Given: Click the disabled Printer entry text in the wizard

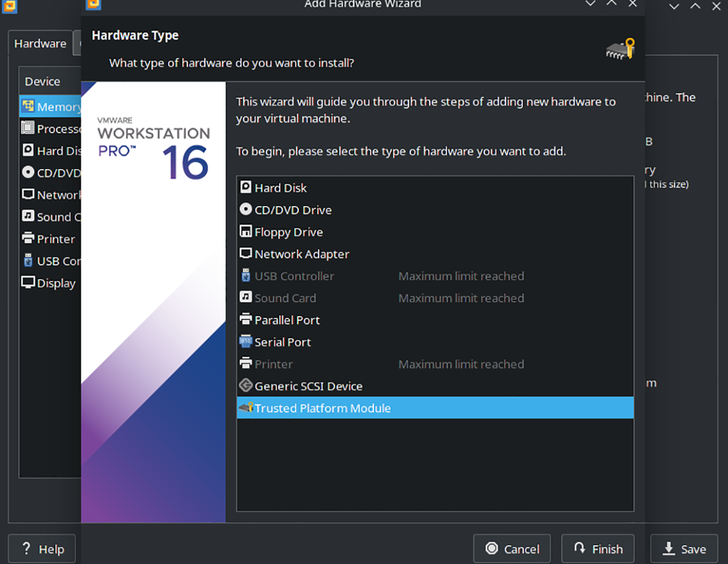Looking at the screenshot, I should (x=274, y=364).
